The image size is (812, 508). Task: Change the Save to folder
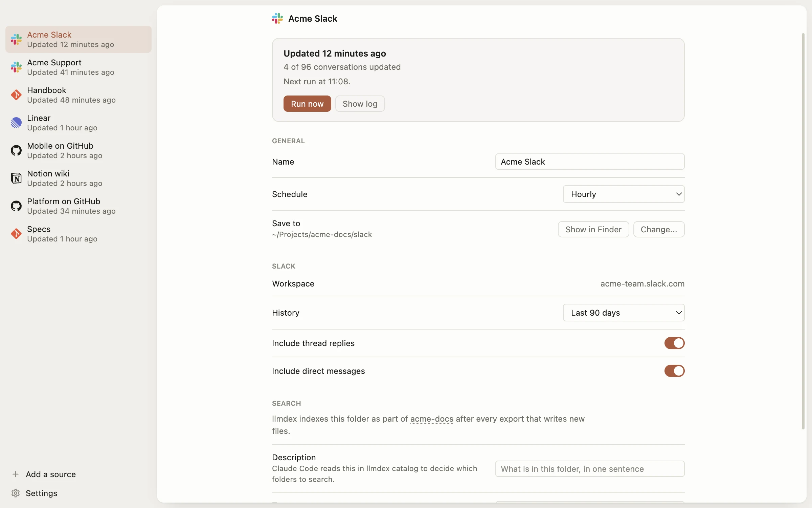point(659,229)
